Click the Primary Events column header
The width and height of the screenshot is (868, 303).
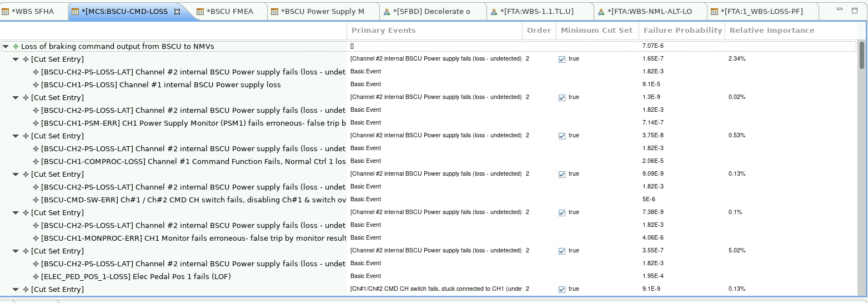coord(435,31)
